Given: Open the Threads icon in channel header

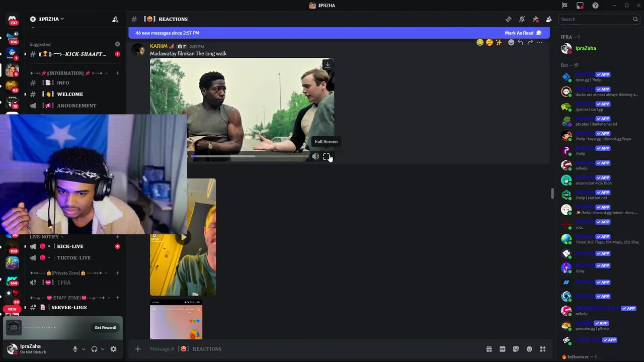Looking at the screenshot, I should [x=509, y=19].
